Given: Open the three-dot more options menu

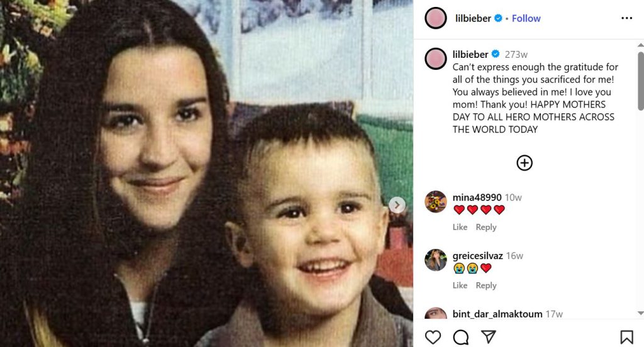Looking at the screenshot, I should (x=627, y=18).
